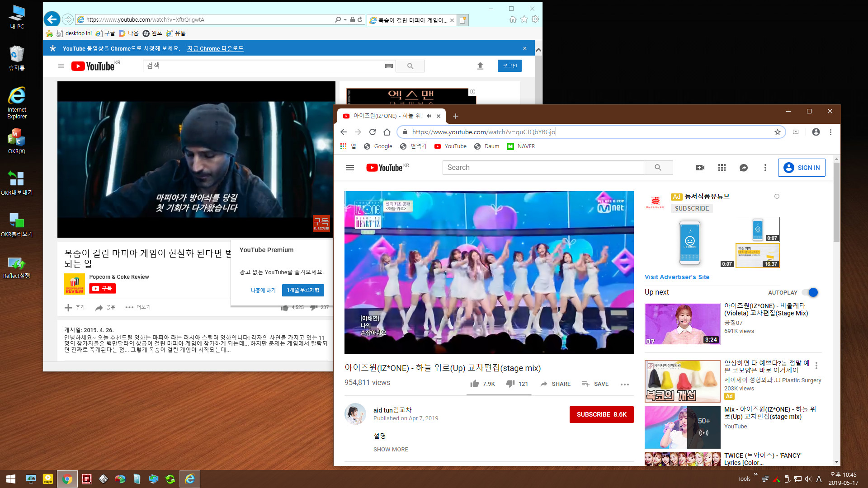The image size is (868, 488).
Task: Open YouTube settings vertical dots icon
Action: [765, 168]
